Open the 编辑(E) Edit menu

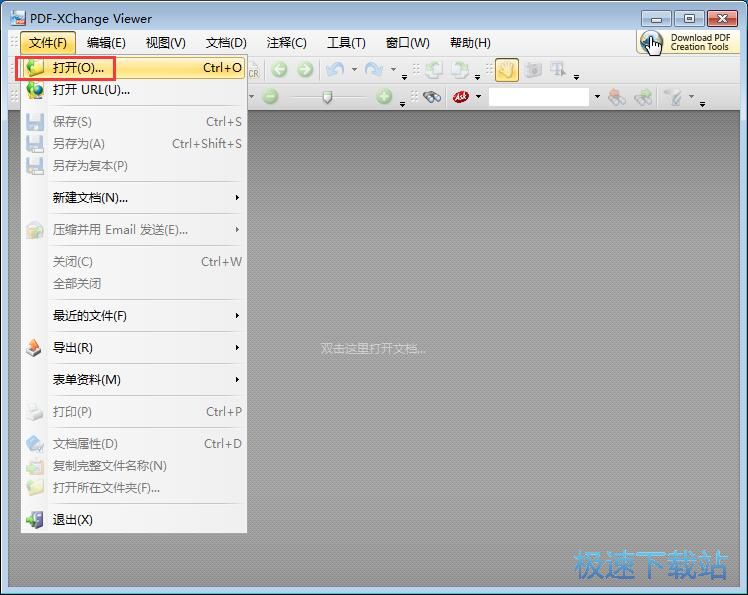coord(106,43)
